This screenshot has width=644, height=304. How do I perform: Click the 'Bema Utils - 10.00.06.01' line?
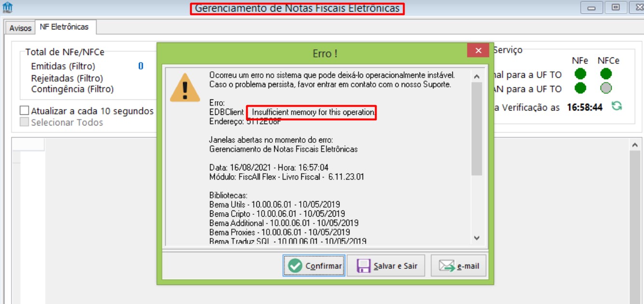(277, 204)
